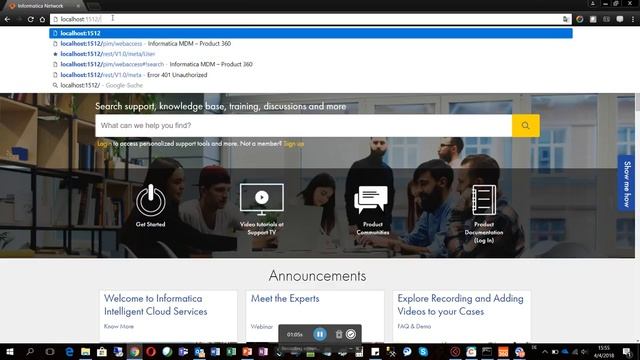Go back with the browser back arrow
The image size is (640, 360).
point(7,19)
